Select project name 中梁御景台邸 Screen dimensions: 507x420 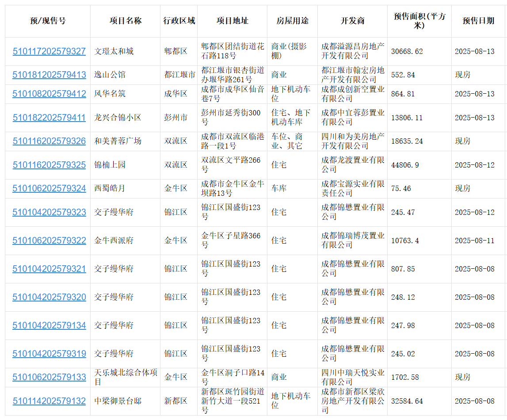point(118,401)
